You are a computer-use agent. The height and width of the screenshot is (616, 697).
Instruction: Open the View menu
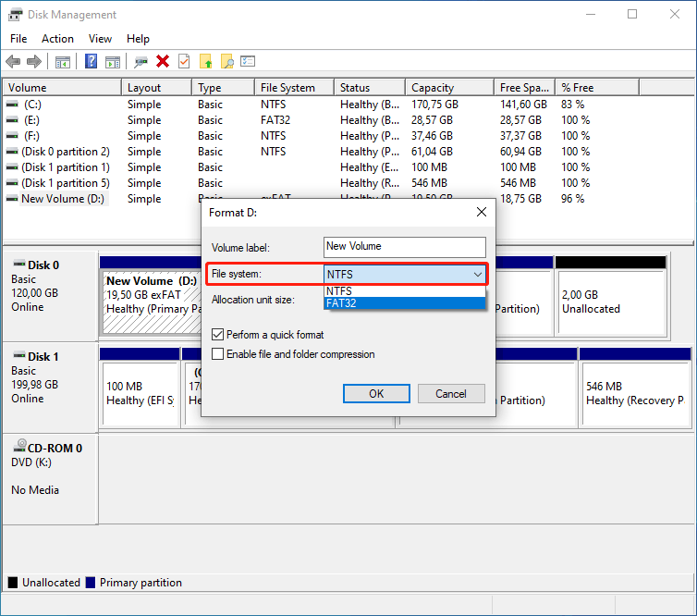click(100, 39)
